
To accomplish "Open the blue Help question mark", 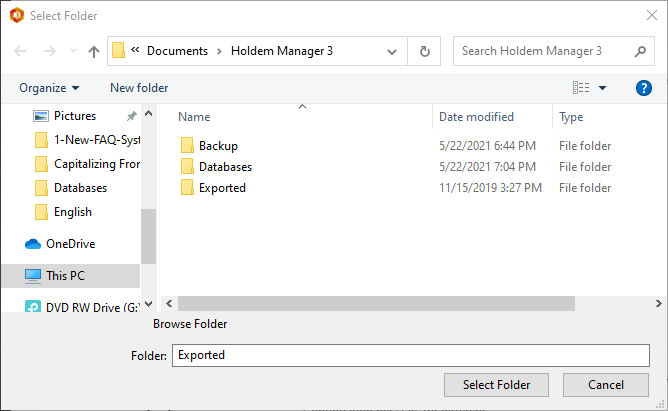I will coord(644,88).
